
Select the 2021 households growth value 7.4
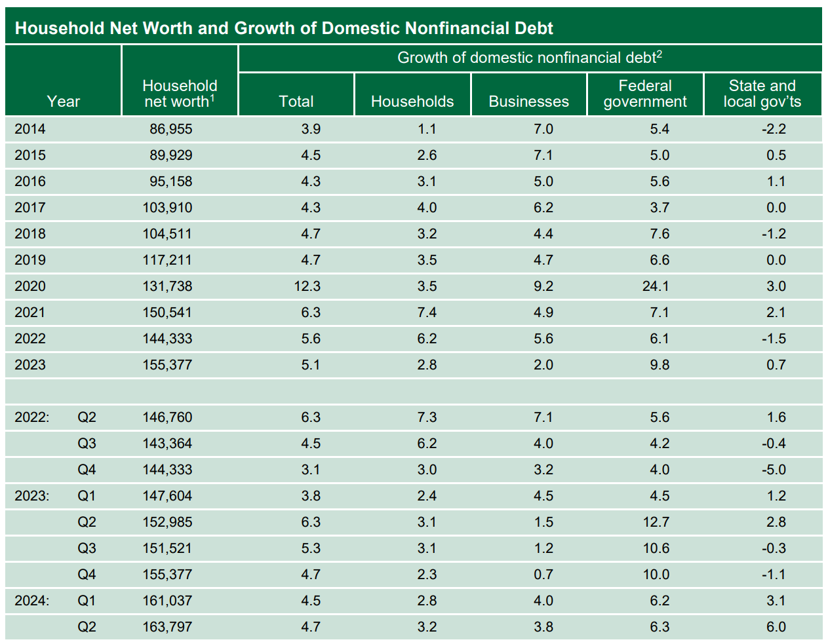click(427, 313)
